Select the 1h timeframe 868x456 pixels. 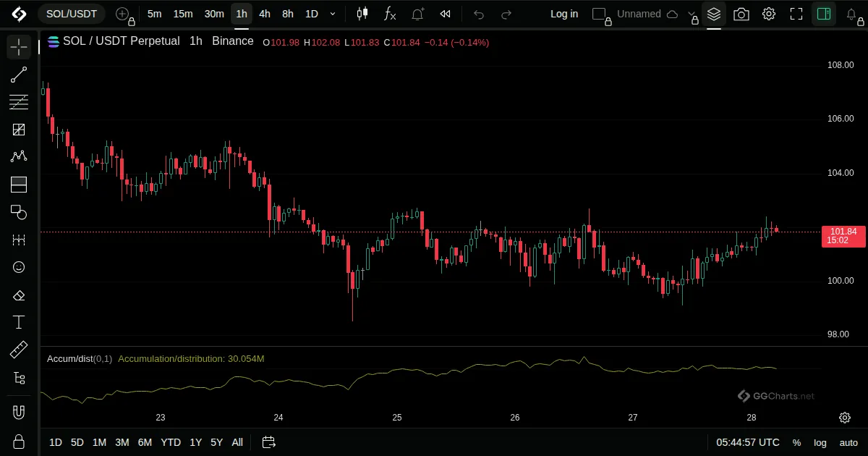[242, 14]
